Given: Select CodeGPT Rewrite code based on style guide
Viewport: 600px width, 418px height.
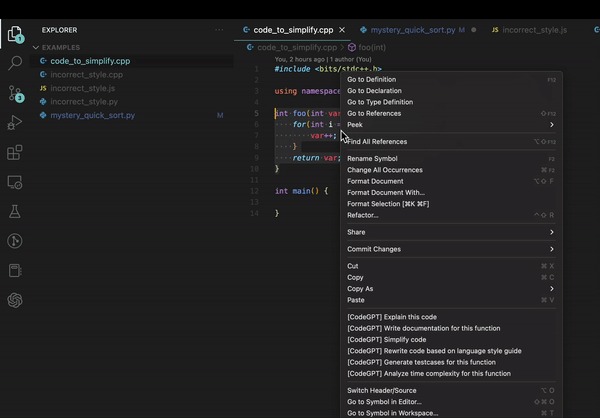Looking at the screenshot, I should [x=451, y=351].
